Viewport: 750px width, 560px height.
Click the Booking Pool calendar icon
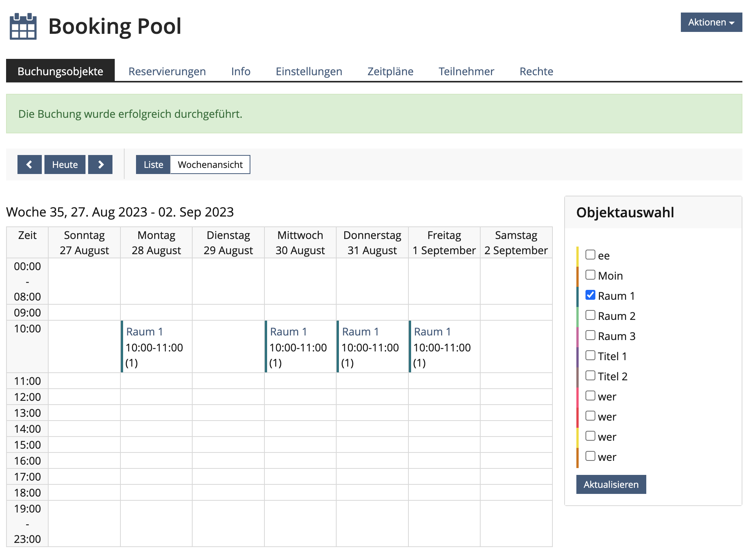click(23, 26)
